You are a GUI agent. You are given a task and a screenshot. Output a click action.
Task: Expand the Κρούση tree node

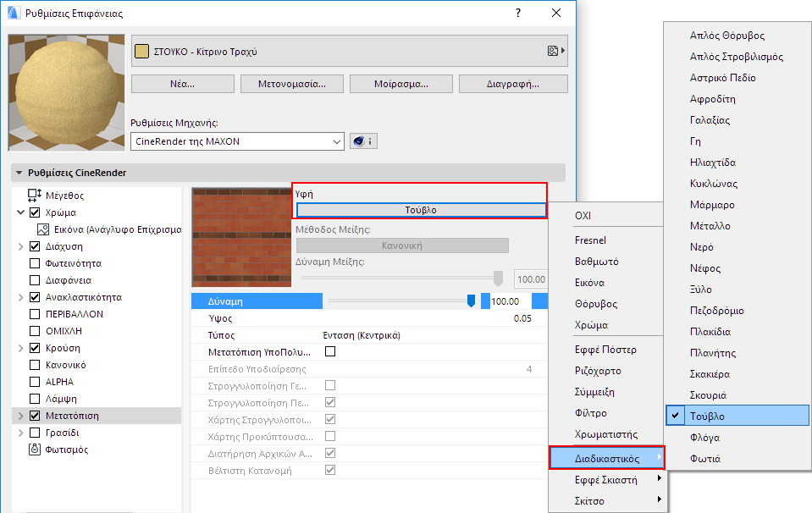tap(20, 348)
